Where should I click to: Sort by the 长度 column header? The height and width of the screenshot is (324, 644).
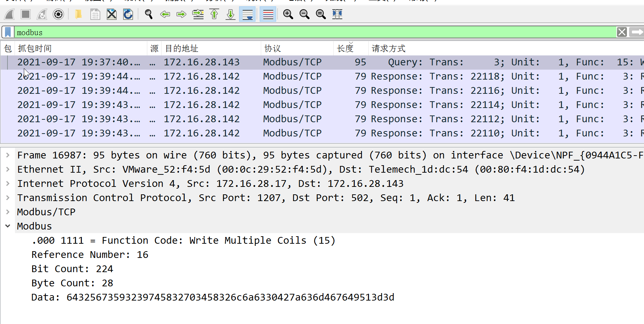351,48
